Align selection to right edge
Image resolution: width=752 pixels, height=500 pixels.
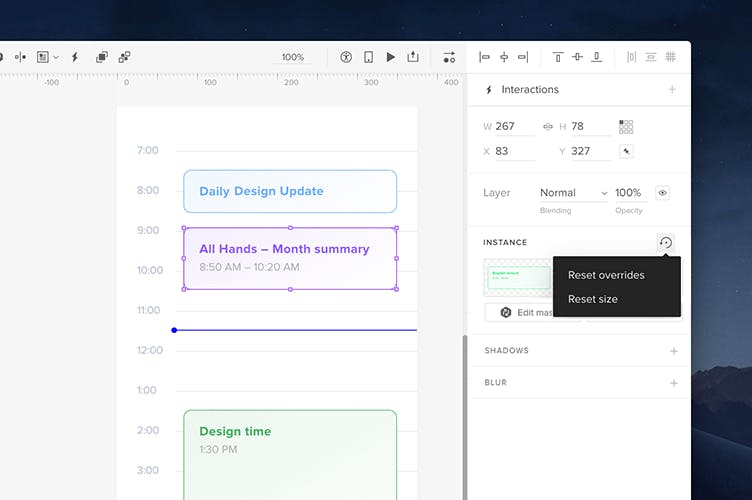(523, 57)
